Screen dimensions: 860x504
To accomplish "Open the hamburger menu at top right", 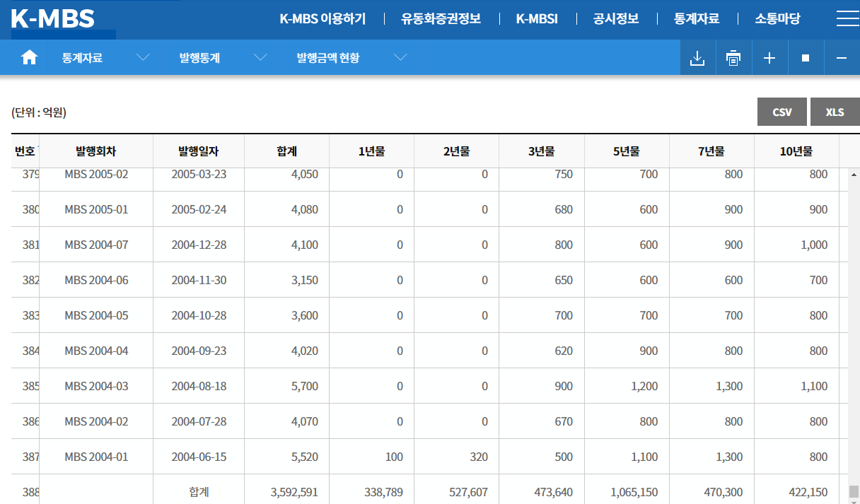I will [847, 19].
